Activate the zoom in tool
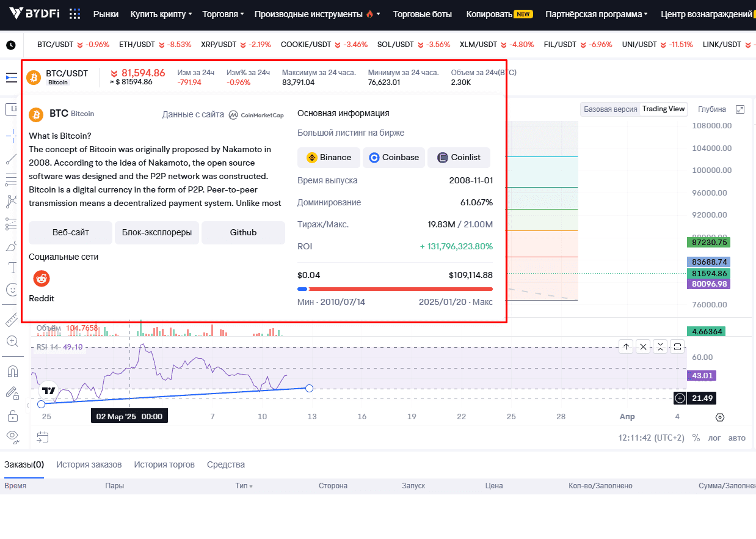 pos(11,341)
